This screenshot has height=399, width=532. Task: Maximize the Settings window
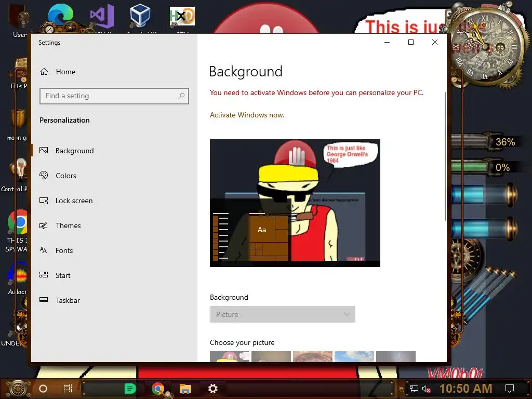411,42
